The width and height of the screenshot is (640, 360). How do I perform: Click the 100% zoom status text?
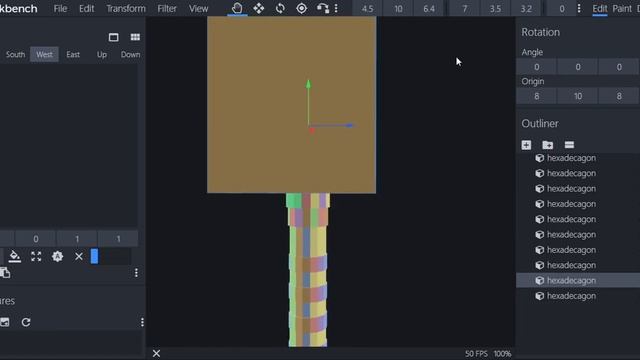click(x=502, y=353)
